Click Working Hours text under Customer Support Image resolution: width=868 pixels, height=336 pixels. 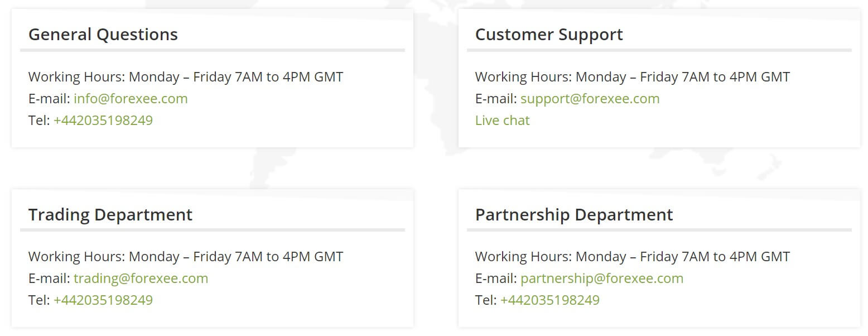coord(632,77)
